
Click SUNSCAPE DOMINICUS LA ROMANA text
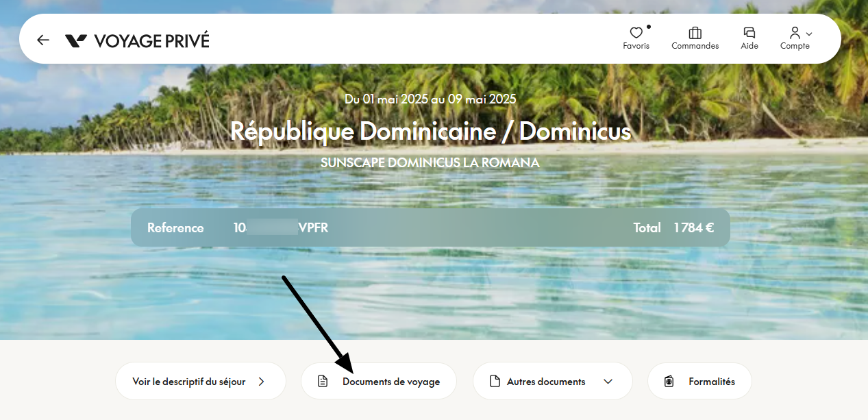(x=430, y=162)
